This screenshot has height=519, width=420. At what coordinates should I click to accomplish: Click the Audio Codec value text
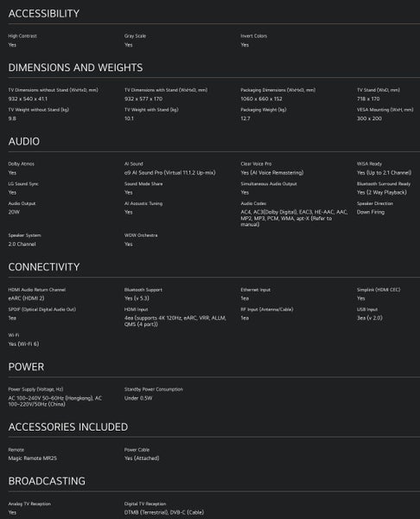pos(294,218)
